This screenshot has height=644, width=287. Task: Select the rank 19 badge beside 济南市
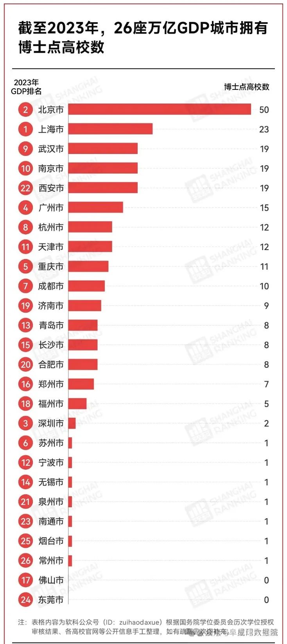(25, 306)
